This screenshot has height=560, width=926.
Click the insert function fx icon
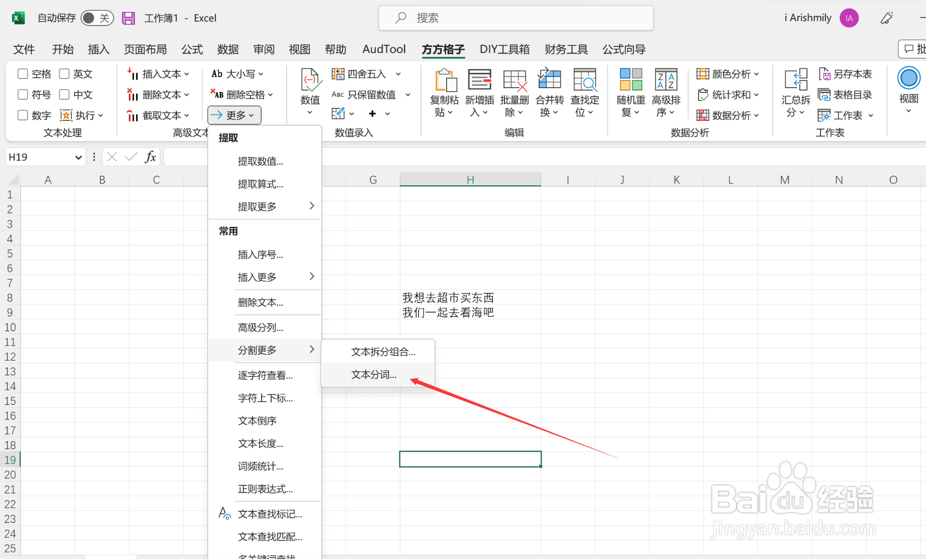150,157
